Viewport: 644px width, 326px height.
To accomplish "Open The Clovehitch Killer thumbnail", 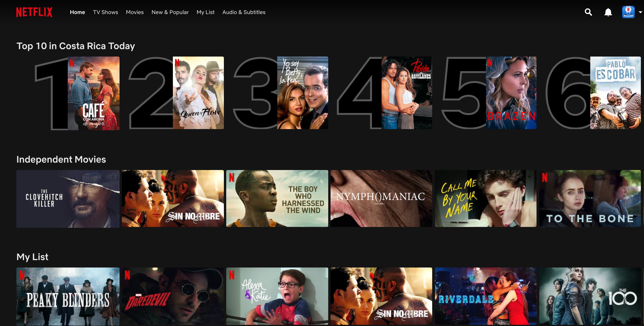I will tap(68, 198).
